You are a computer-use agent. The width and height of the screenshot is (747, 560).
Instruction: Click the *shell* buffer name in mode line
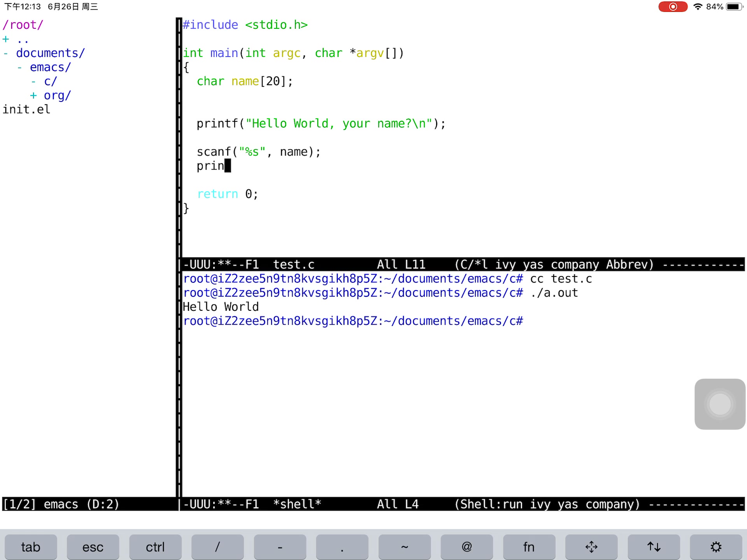297,504
